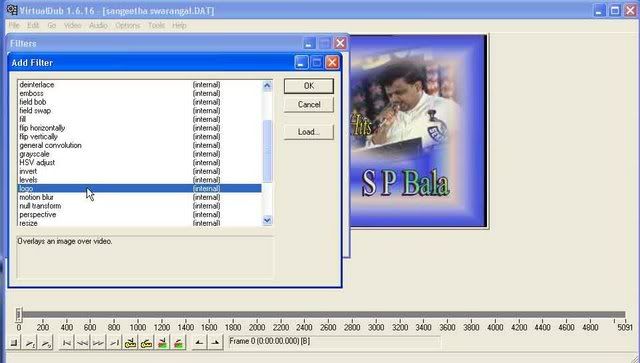Click the filter list scroll-up arrow
640x363 pixels.
(x=267, y=85)
